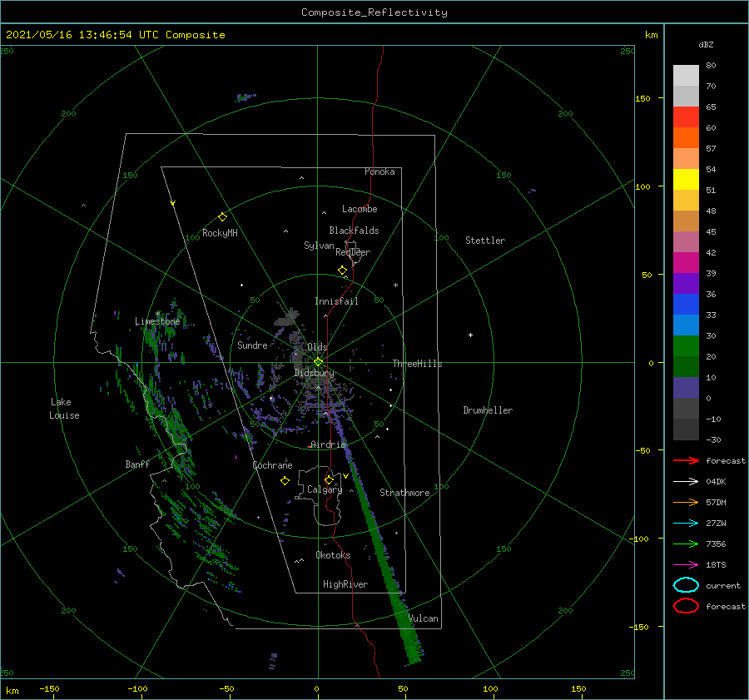Select the red 60 dBZ color swatch
Screen dimensions: 749x700
tap(686, 117)
